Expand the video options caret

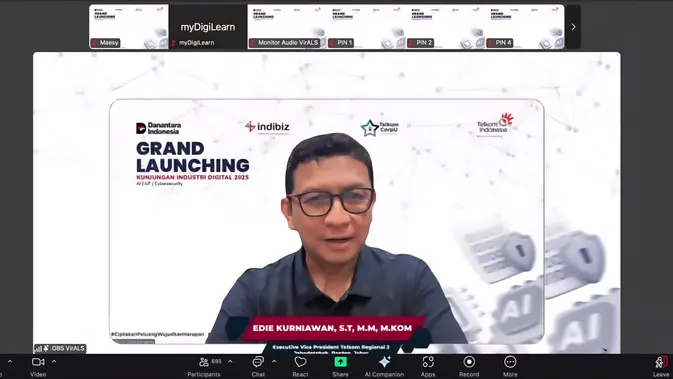(x=54, y=362)
